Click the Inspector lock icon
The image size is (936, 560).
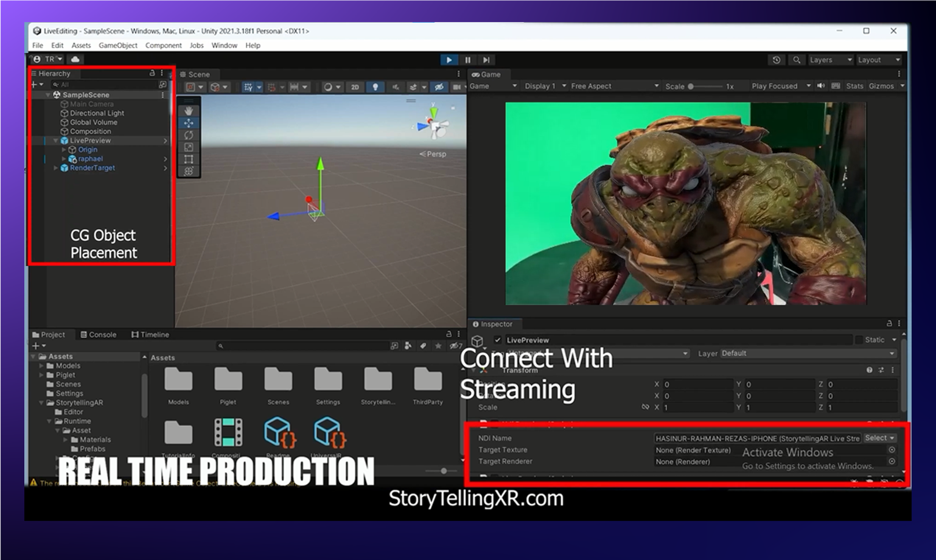click(889, 323)
